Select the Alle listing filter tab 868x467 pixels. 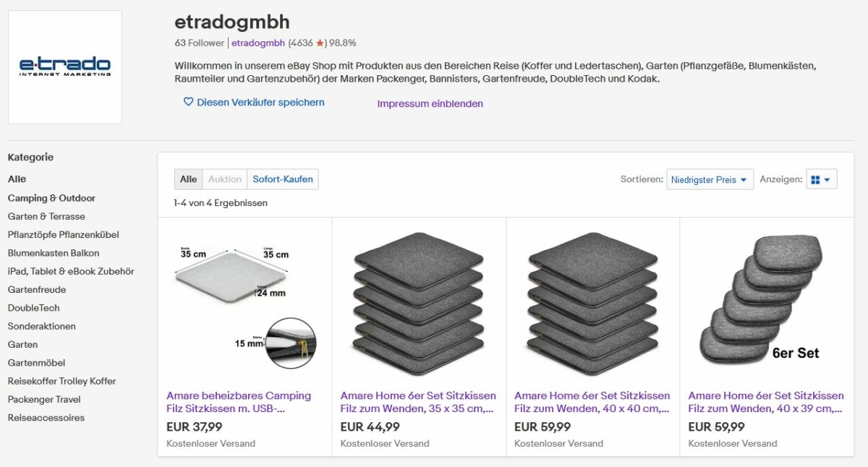pyautogui.click(x=188, y=179)
